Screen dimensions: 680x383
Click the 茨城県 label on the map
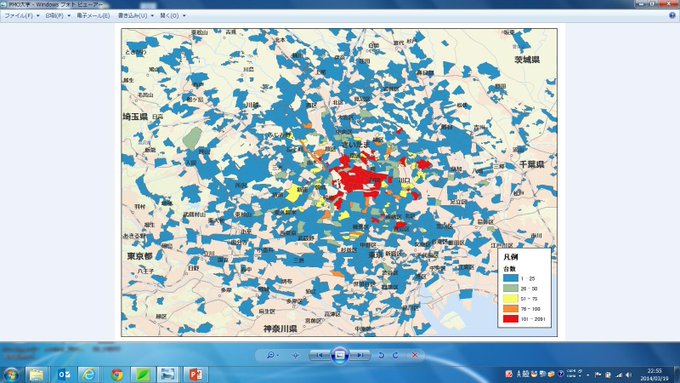pos(527,59)
